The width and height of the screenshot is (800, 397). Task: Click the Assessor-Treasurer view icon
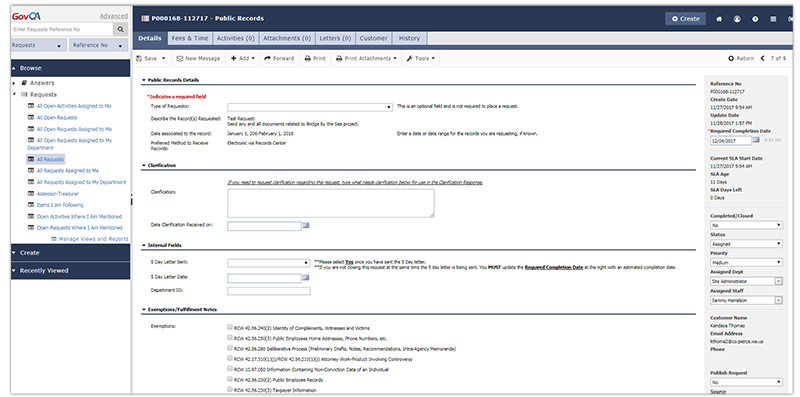(31, 194)
